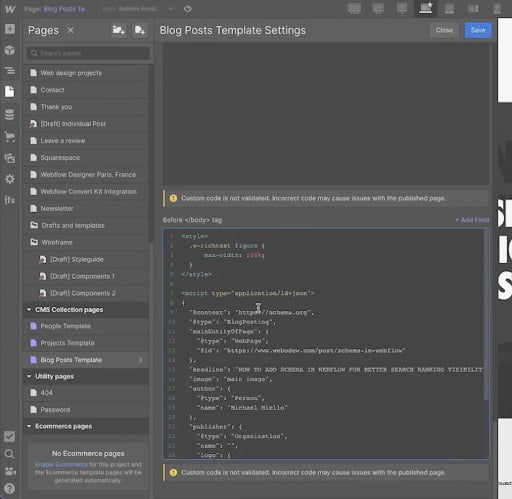Open the video tutorials icon in sidebar
512x499 pixels.
(x=10, y=471)
